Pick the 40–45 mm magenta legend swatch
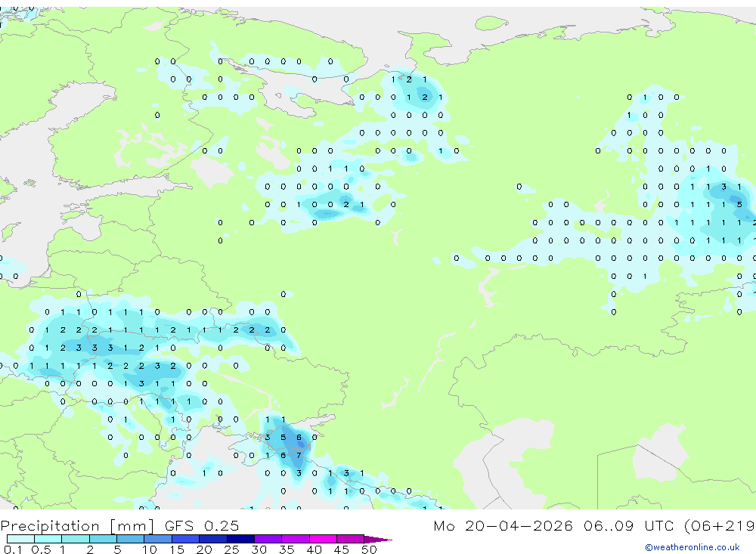 click(x=323, y=539)
